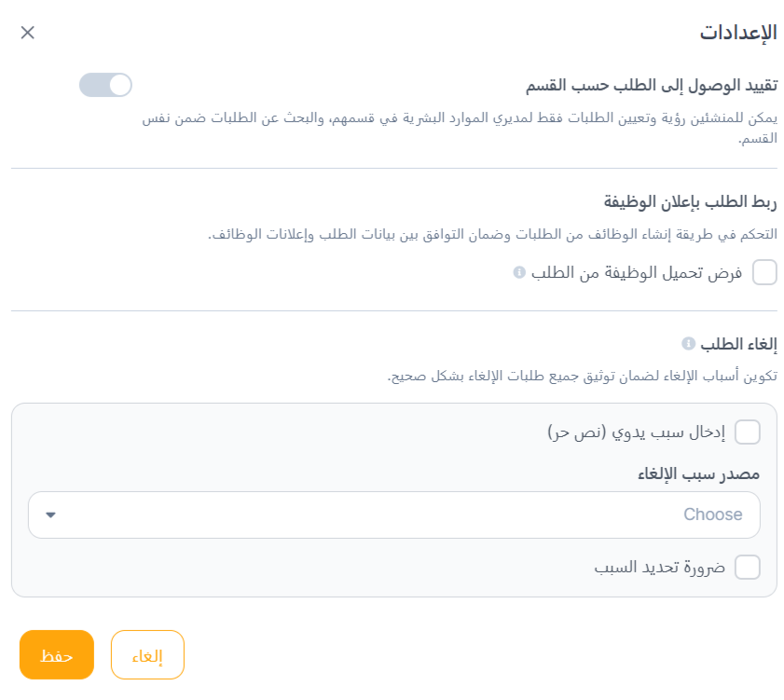Click info icon next to إلغاء الطلب heading
The width and height of the screenshot is (784, 700).
688,344
